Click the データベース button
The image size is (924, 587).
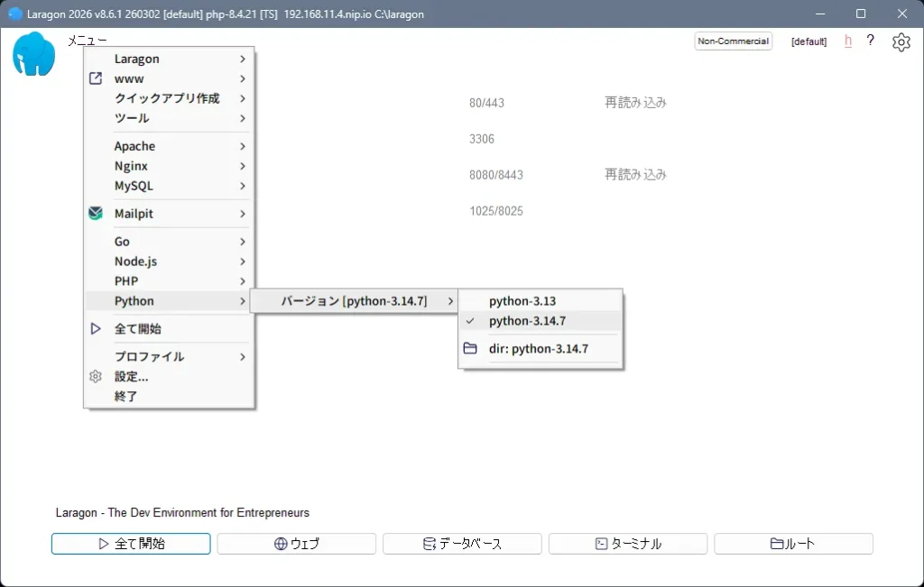pyautogui.click(x=462, y=544)
